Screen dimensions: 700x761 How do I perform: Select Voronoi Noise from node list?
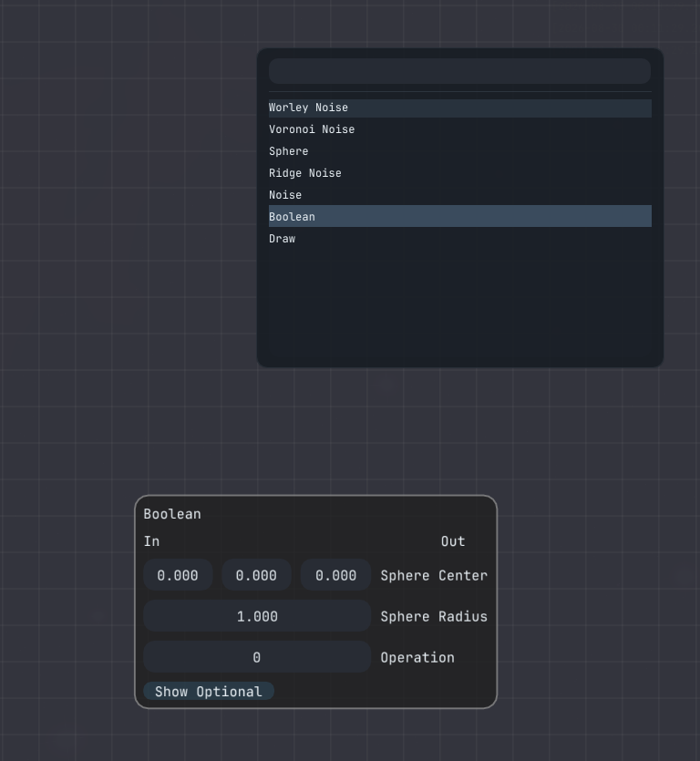460,129
